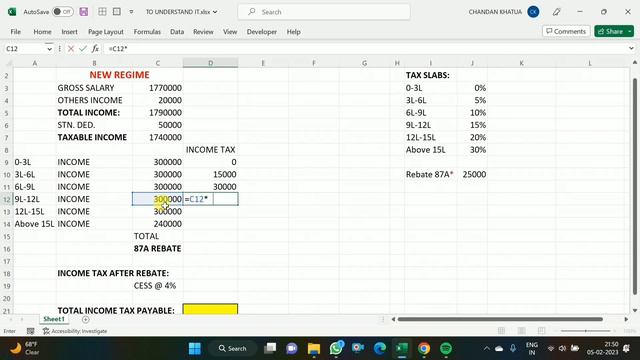Switch to Page Layout view icon
Image resolution: width=640 pixels, height=360 pixels.
521,331
